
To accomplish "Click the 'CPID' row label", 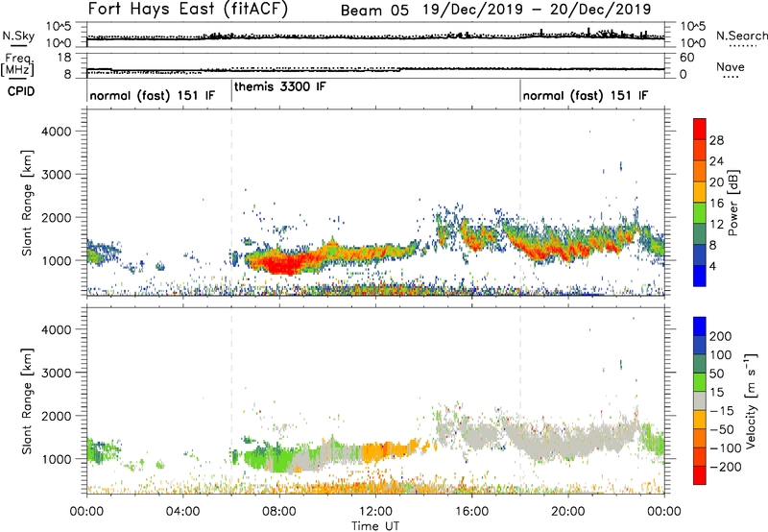I will (21, 91).
